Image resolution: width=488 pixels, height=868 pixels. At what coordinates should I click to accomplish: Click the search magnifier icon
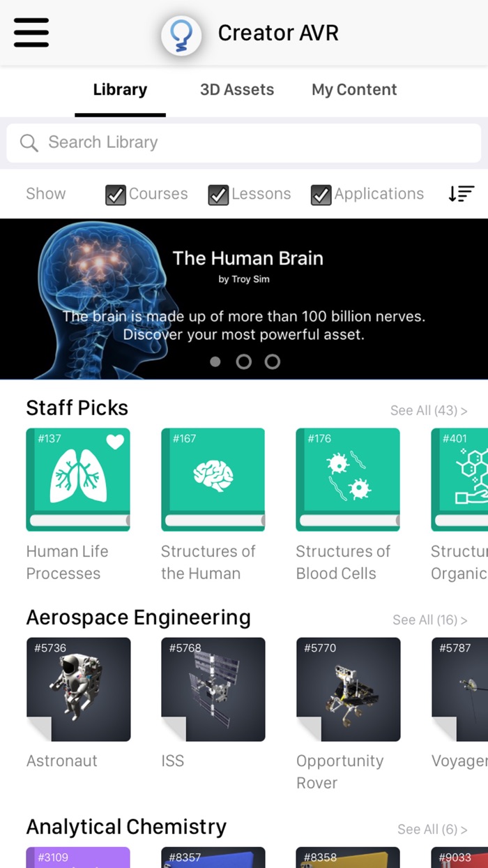pyautogui.click(x=29, y=143)
